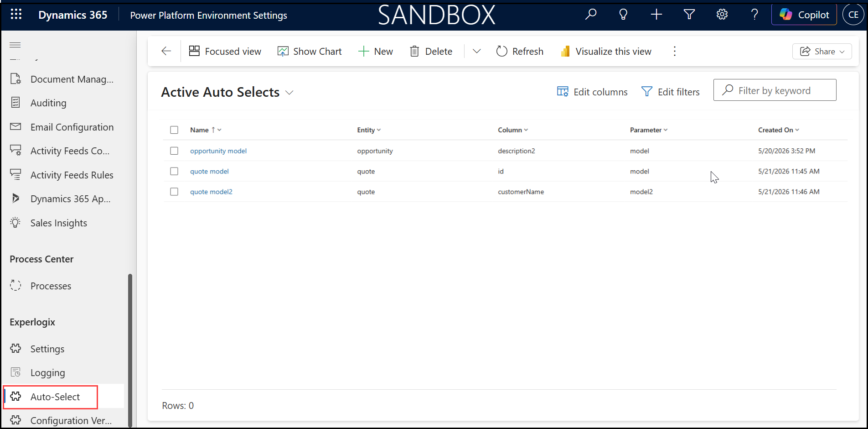Click Delete in the command bar

[431, 51]
